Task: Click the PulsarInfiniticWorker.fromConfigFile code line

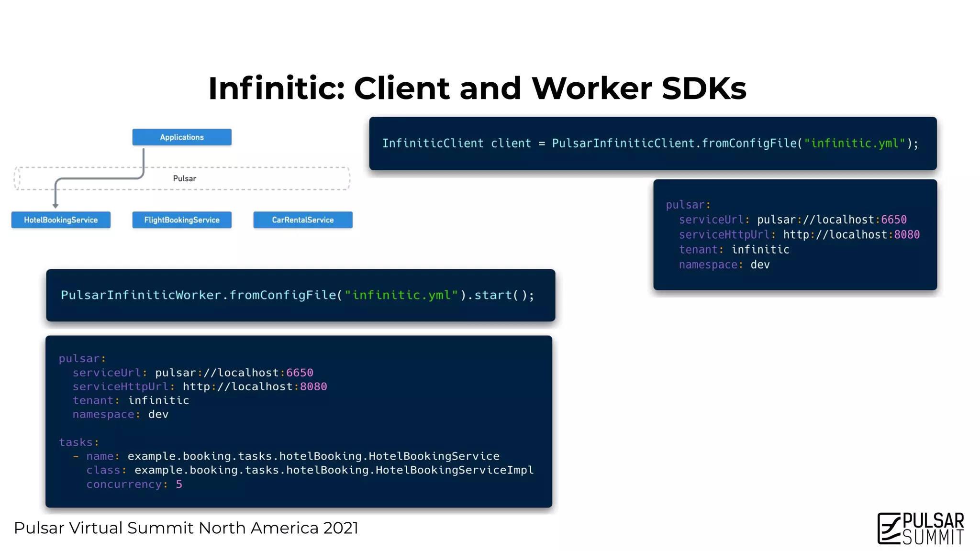Action: [x=298, y=295]
